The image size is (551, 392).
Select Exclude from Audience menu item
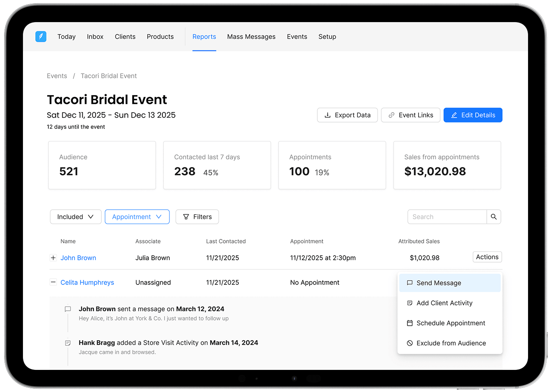450,343
